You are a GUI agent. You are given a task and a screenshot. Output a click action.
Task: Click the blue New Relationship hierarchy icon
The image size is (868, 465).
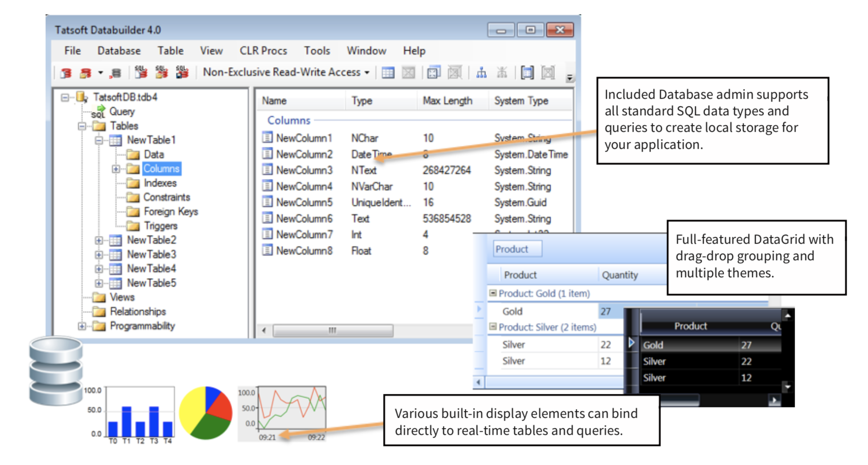pyautogui.click(x=481, y=73)
